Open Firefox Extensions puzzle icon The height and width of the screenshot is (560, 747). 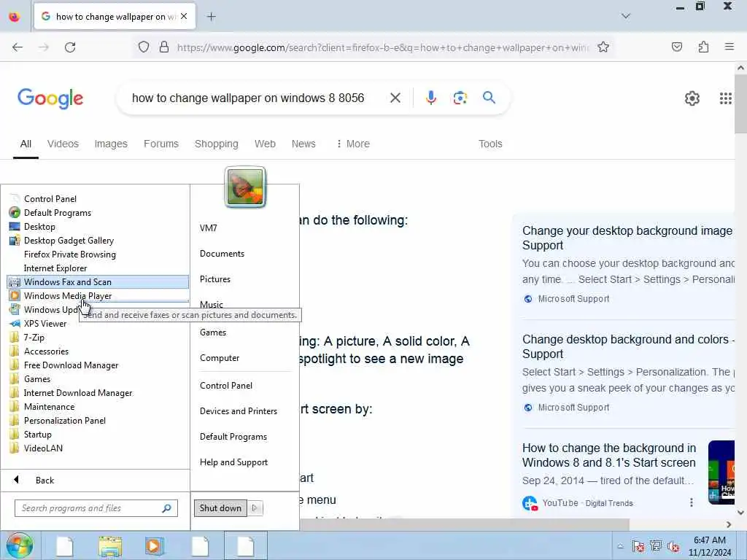click(703, 47)
